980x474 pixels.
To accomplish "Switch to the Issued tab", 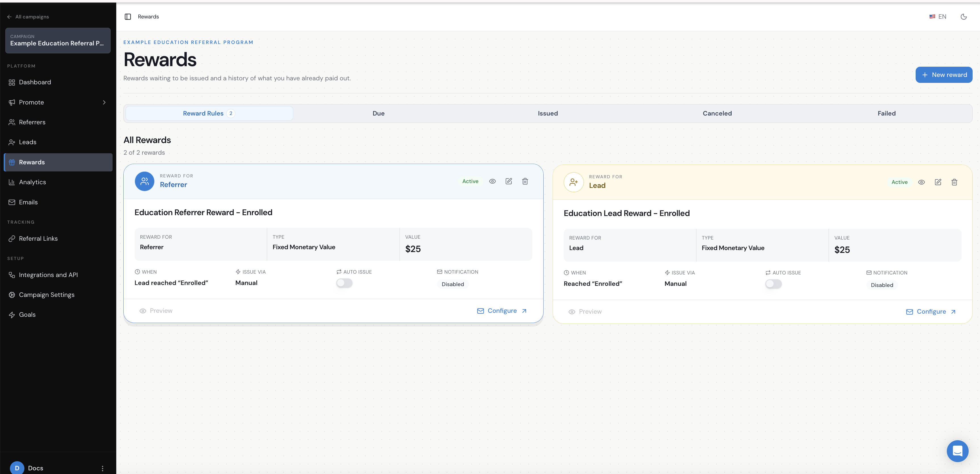I will point(548,114).
